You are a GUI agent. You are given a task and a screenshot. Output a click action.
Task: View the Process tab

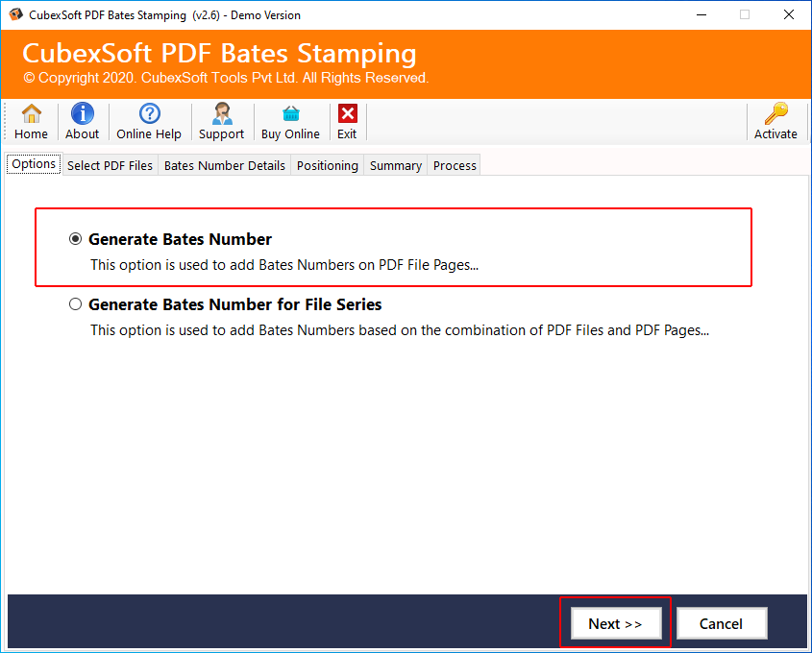pyautogui.click(x=455, y=165)
